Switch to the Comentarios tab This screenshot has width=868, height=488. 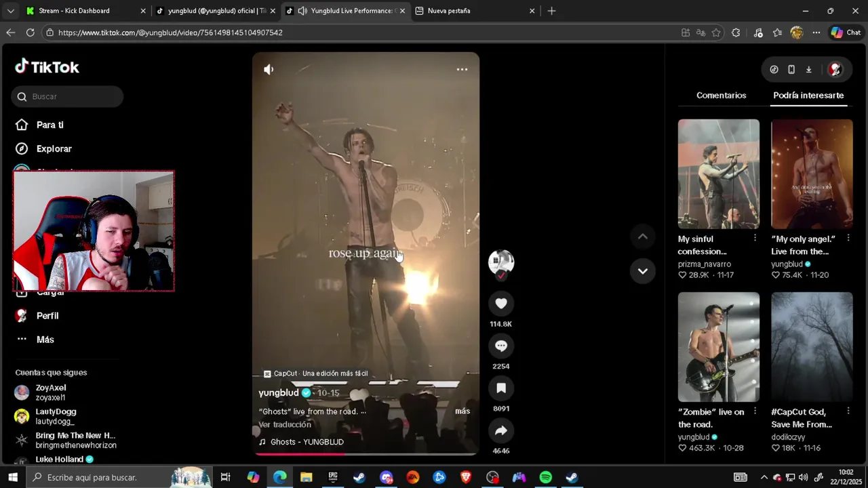pos(721,96)
